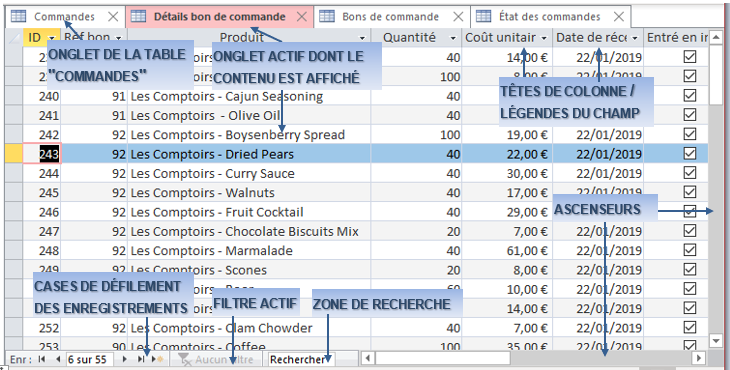730x370 pixels.
Task: Click the Les Comptoirs - Olive Oil cell
Action: coord(249,115)
